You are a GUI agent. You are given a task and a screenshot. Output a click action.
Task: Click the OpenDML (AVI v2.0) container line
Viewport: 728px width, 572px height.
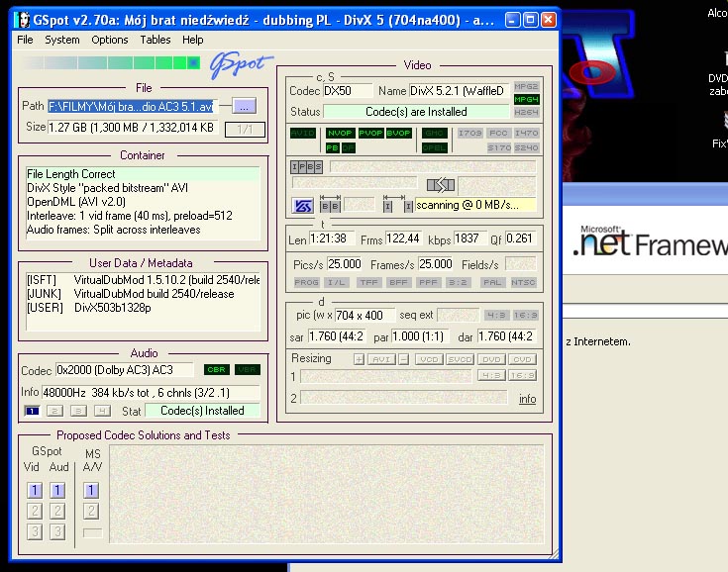pos(143,202)
